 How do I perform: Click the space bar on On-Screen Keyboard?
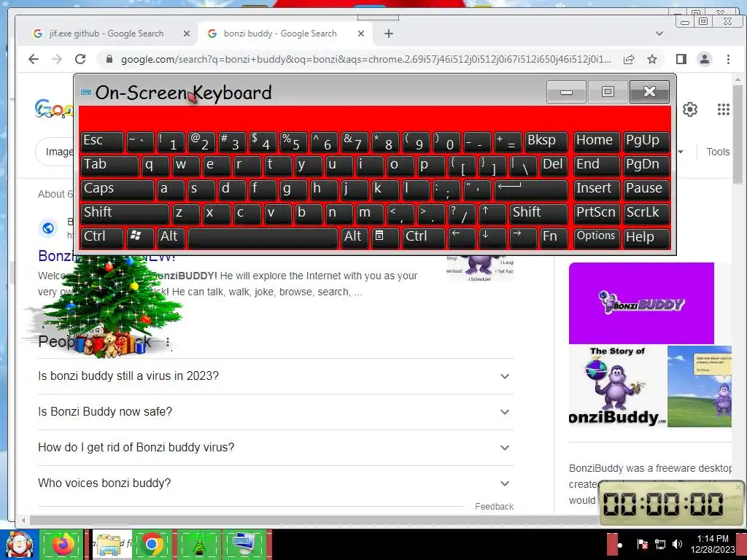263,237
